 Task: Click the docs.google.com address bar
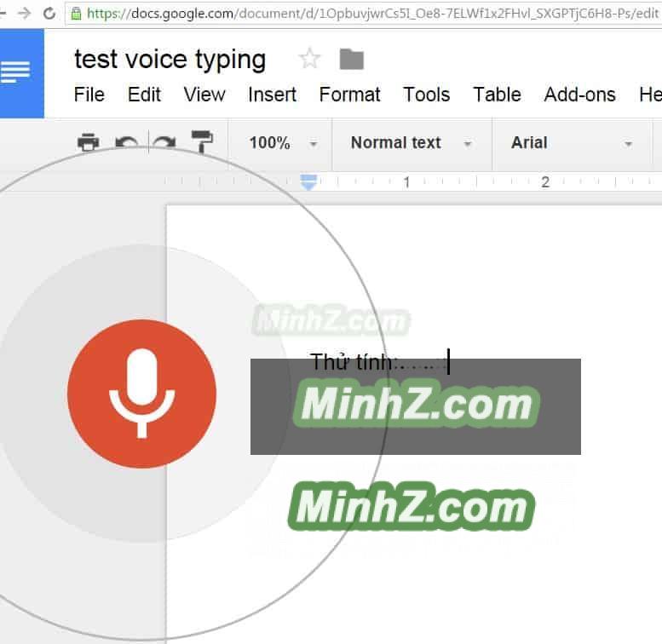point(366,13)
